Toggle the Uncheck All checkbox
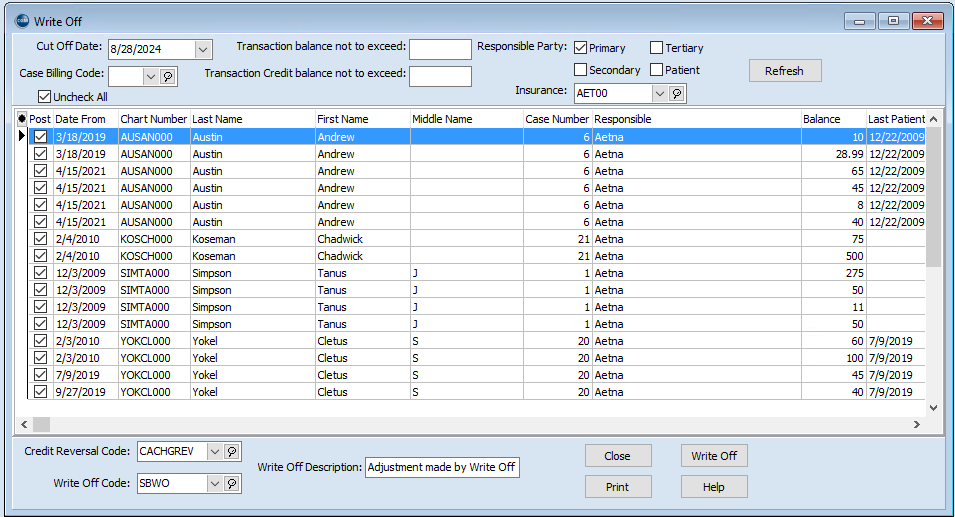 (x=44, y=96)
